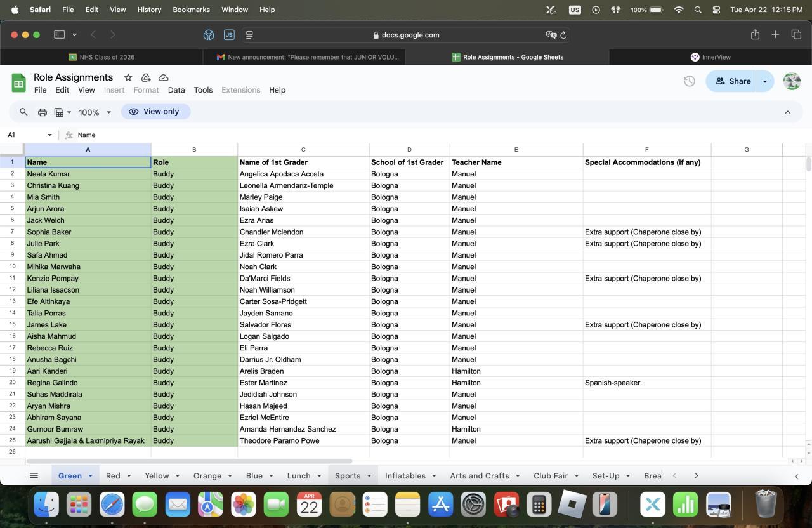This screenshot has width=812, height=528.
Task: Open version history clock icon
Action: click(x=689, y=81)
